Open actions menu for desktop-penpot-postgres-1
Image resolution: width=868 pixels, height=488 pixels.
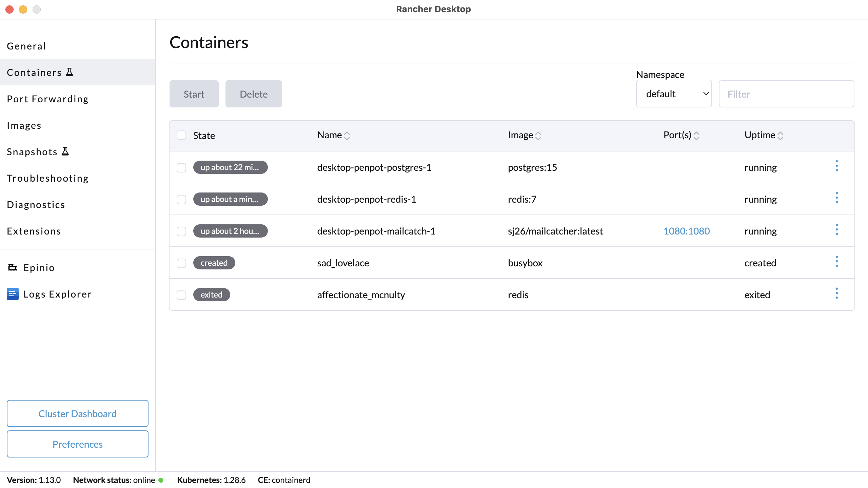point(836,166)
